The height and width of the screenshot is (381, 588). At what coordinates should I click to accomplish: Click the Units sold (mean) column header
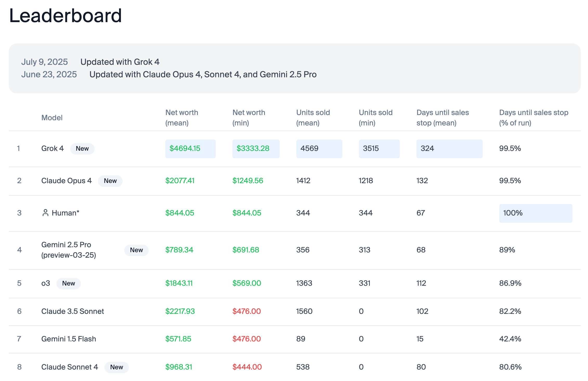pyautogui.click(x=313, y=118)
